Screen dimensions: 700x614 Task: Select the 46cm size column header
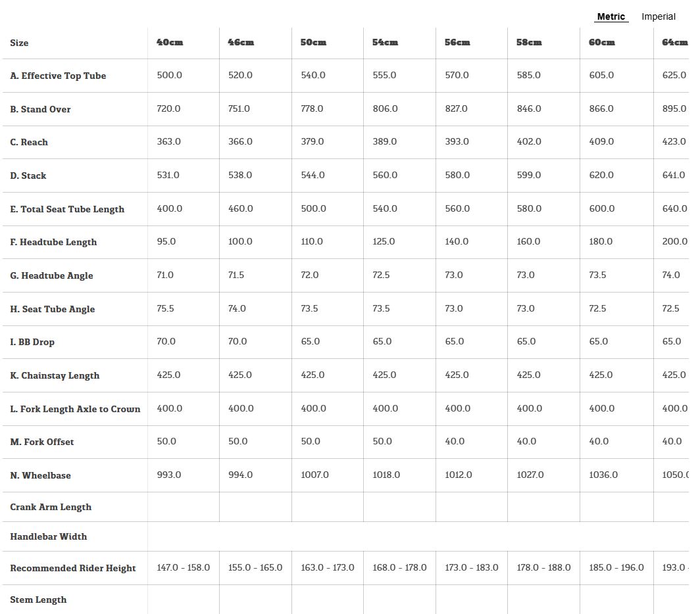(x=241, y=42)
